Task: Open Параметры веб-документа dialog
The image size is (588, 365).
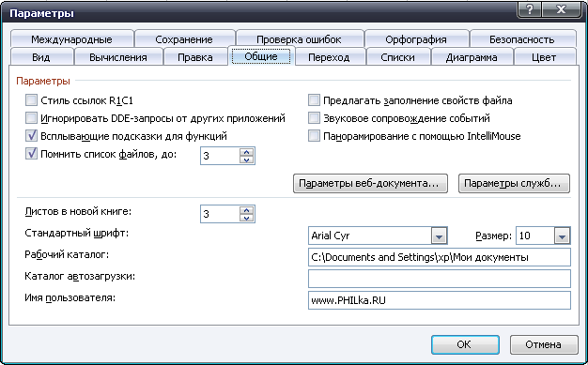Action: (x=370, y=183)
